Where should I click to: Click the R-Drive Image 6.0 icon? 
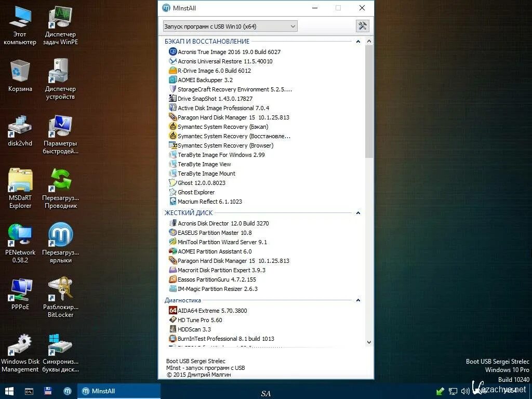pos(172,71)
